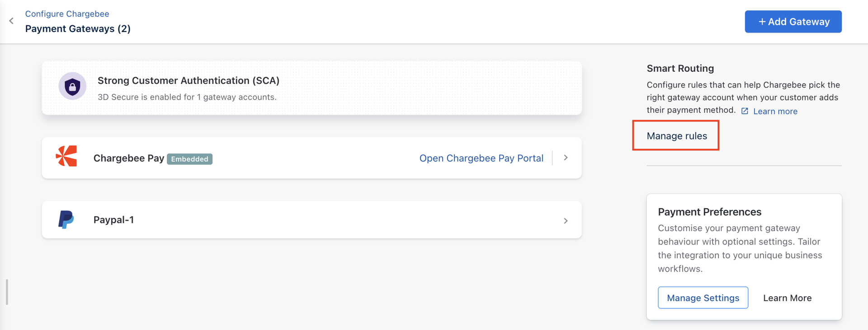
Task: Click the back arrow icon
Action: [x=11, y=21]
